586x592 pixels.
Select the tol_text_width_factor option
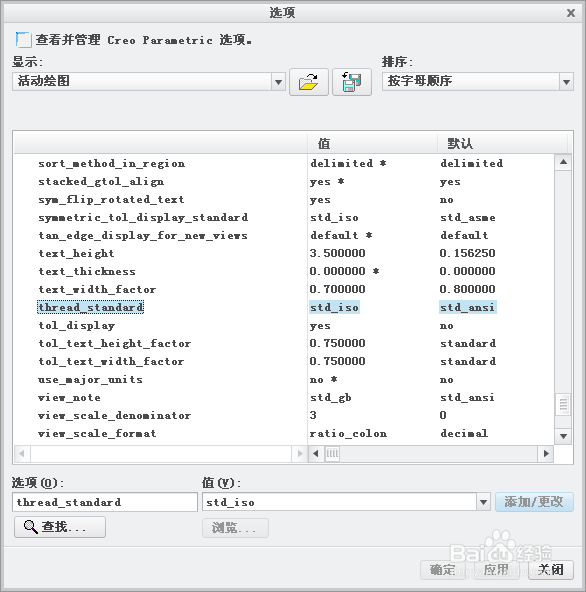coord(111,361)
